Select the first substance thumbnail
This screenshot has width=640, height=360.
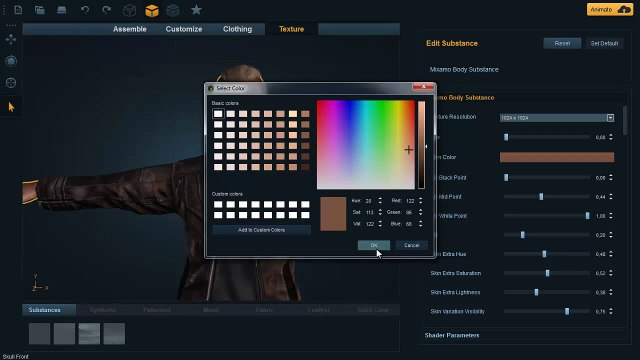[40, 333]
